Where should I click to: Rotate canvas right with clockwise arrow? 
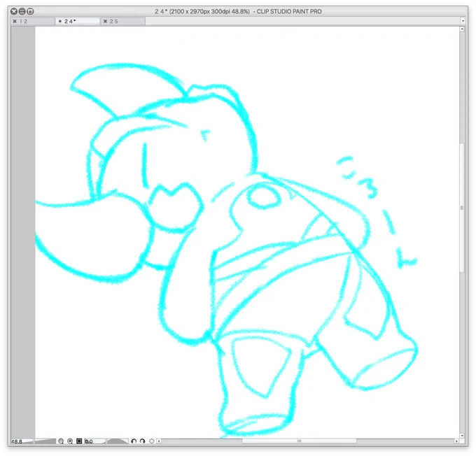(142, 441)
